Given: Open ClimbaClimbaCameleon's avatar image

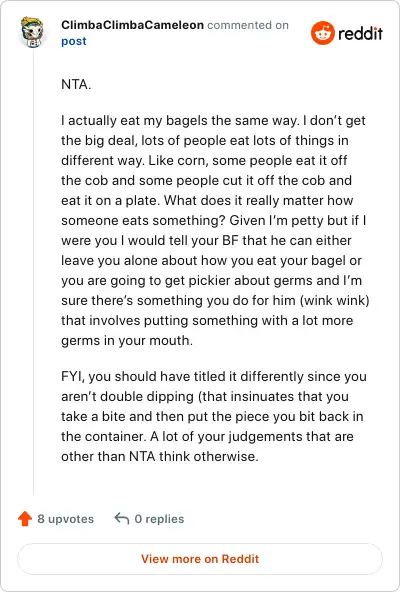Looking at the screenshot, I should [x=32, y=32].
